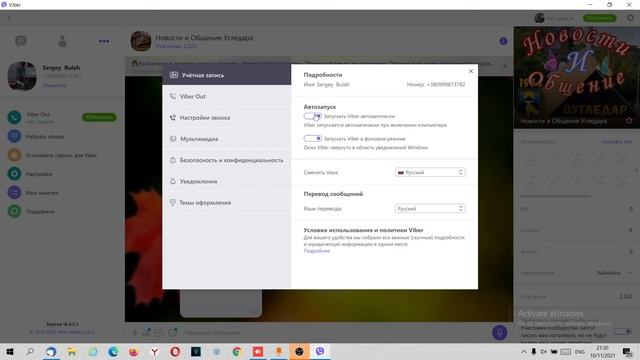Open the Темы оформления settings section

(227, 202)
